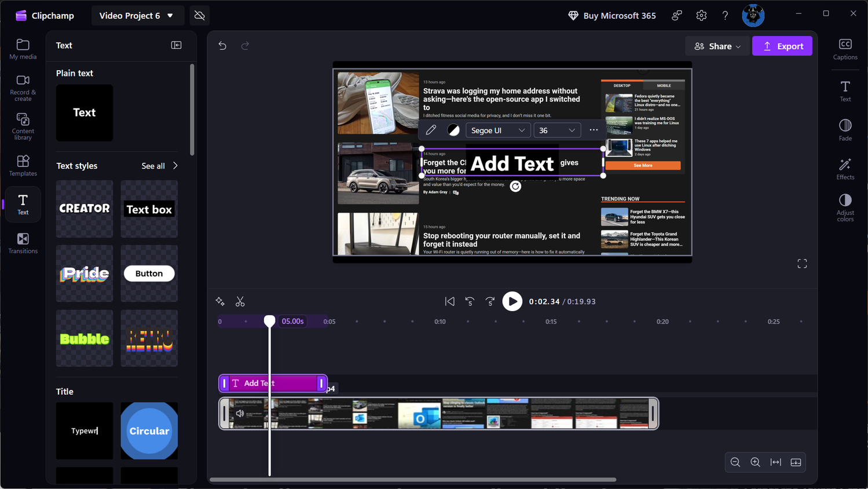Click the 0:20 mark on timeline ruler

[x=662, y=322]
